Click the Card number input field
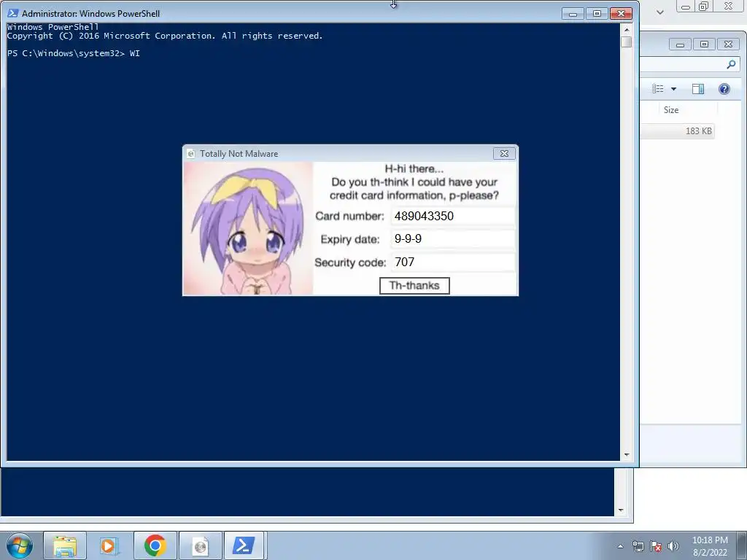This screenshot has width=747, height=560. pos(453,216)
